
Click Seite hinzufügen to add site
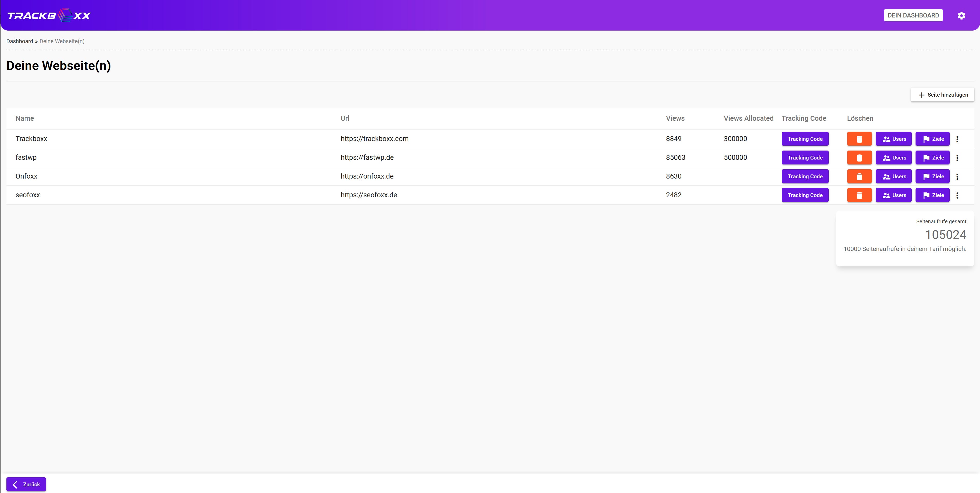(942, 95)
